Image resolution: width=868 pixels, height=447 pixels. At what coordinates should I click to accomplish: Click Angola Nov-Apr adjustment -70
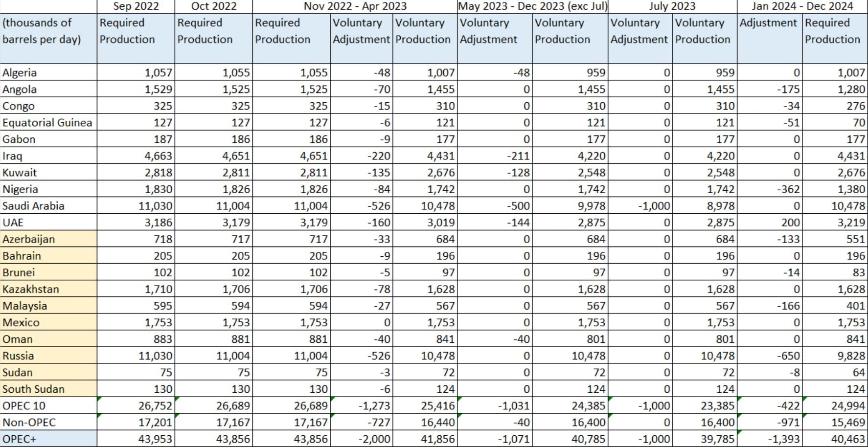pyautogui.click(x=361, y=89)
